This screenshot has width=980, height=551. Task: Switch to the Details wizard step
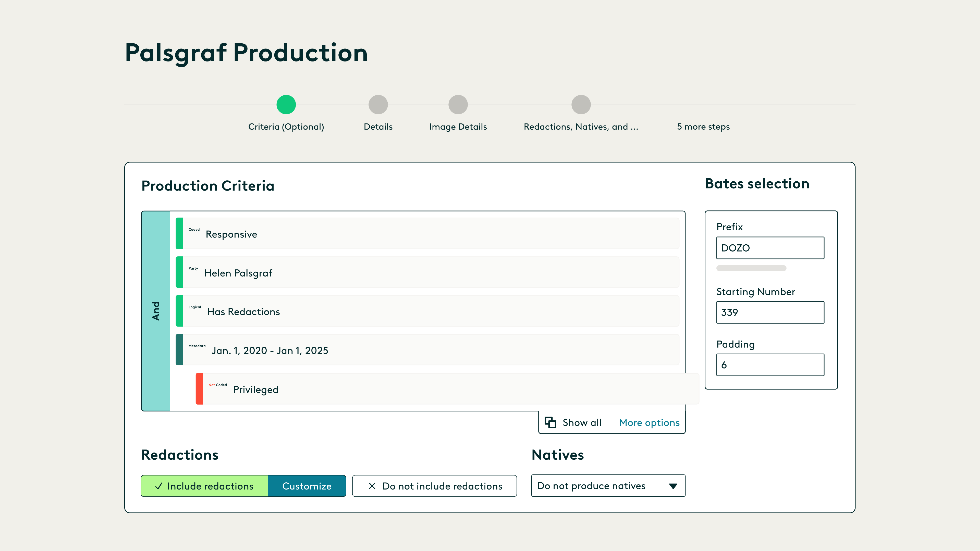point(378,104)
